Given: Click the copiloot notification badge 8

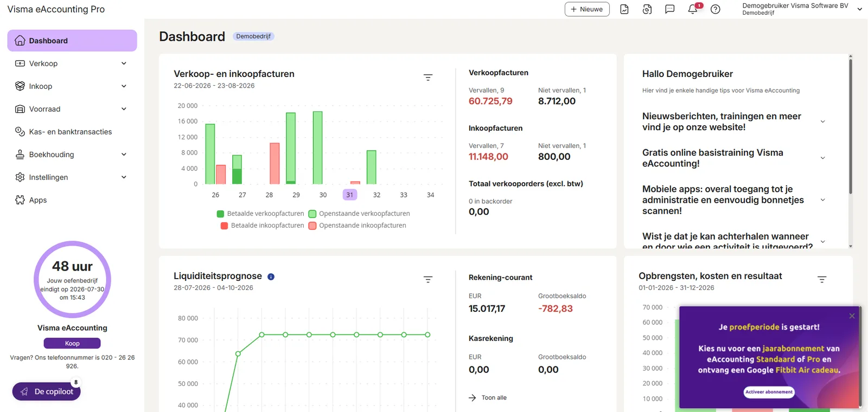Looking at the screenshot, I should (x=76, y=382).
